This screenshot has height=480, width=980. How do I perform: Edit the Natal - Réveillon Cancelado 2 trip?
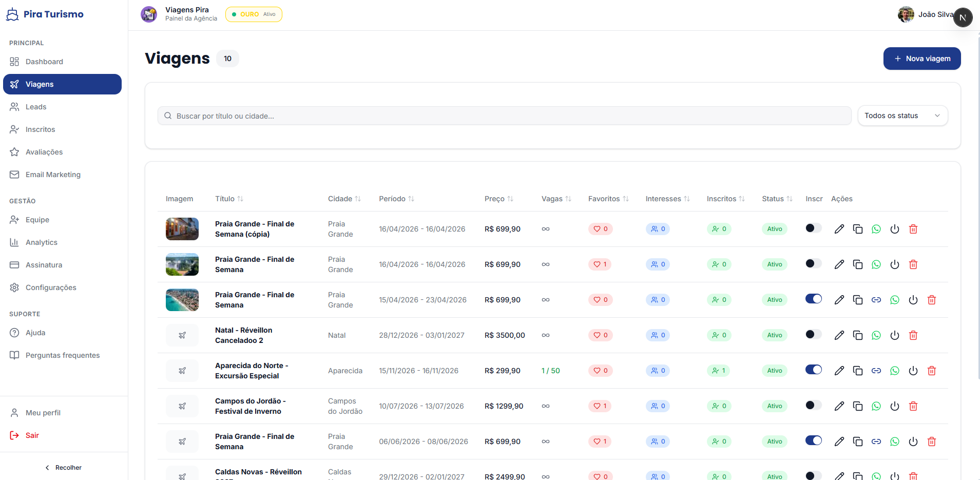point(839,335)
